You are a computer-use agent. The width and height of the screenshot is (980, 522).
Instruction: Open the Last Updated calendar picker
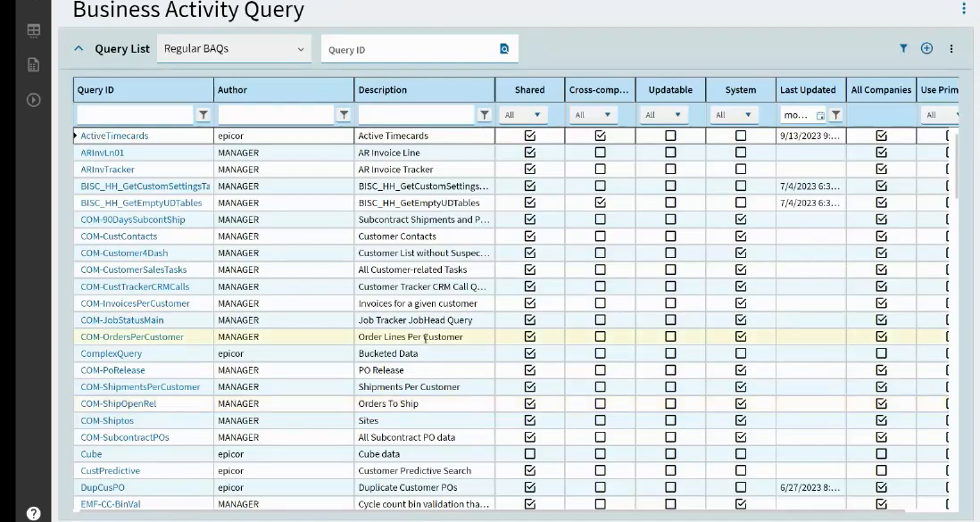(x=820, y=115)
